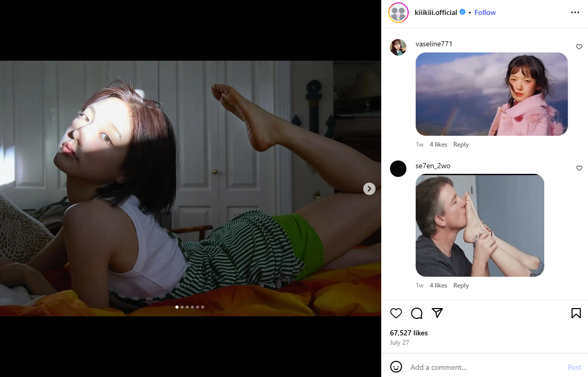Viewport: 588px width, 377px height.
Task: Save post with bookmark icon
Action: pos(576,313)
